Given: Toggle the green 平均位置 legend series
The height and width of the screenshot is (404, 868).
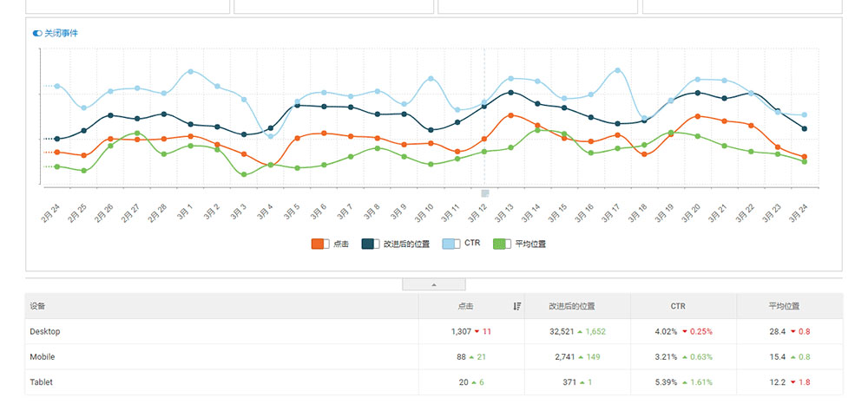Looking at the screenshot, I should click(503, 244).
